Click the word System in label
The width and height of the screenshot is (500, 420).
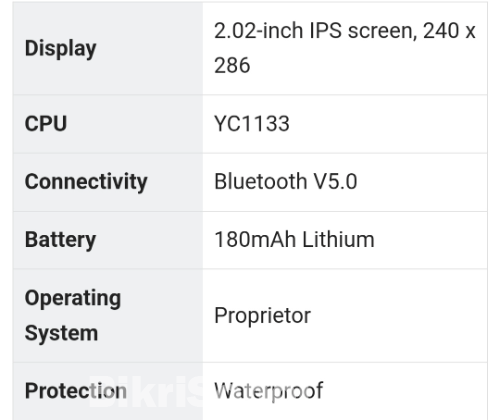coord(61,334)
